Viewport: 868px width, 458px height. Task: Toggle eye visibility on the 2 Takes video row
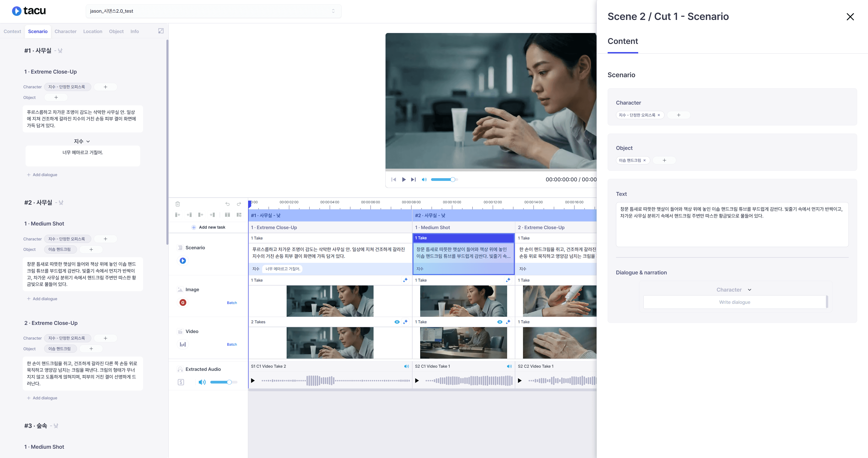(397, 322)
